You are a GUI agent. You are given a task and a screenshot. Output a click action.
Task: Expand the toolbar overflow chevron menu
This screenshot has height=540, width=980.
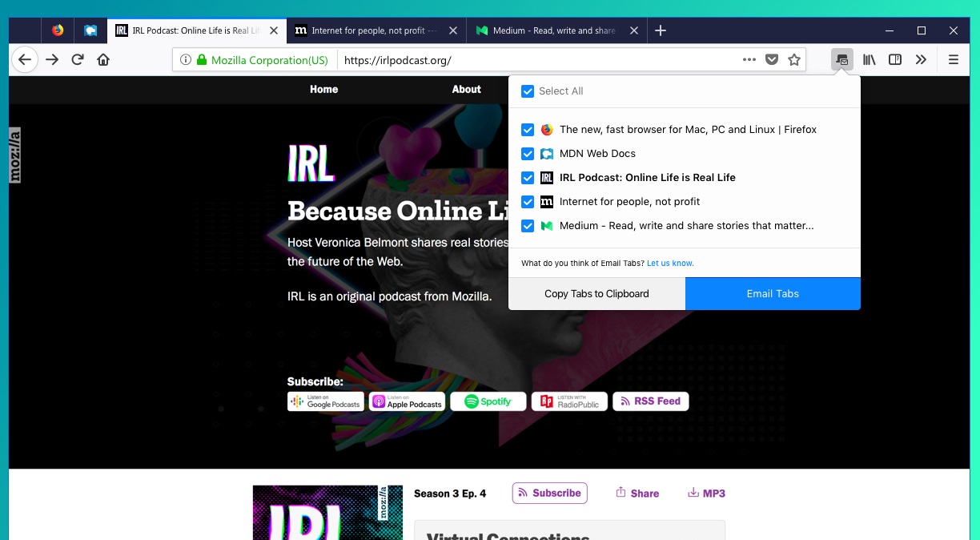(921, 59)
